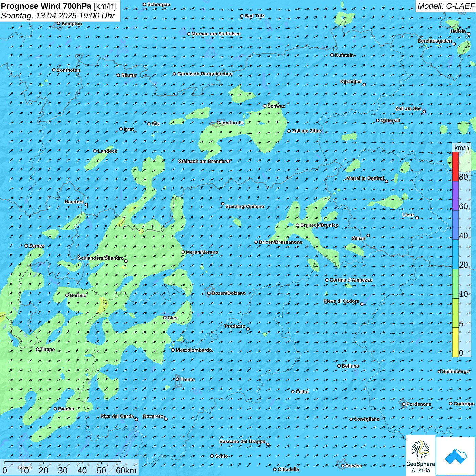476x476 pixels.
Task: Click the Brixen/Bressanone label
Action: pyautogui.click(x=280, y=242)
